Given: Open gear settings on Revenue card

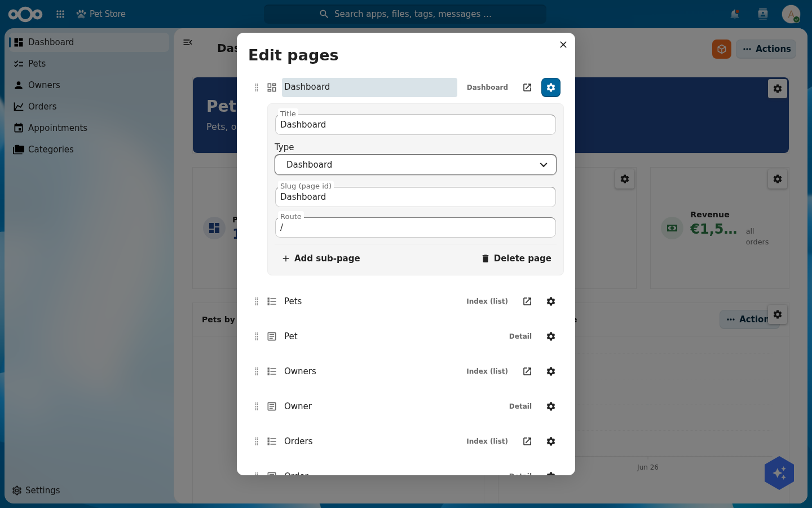Looking at the screenshot, I should point(778,179).
